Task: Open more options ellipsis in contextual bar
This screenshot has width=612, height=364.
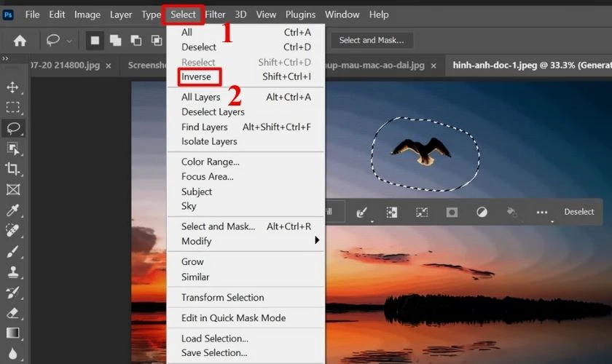Action: 542,213
